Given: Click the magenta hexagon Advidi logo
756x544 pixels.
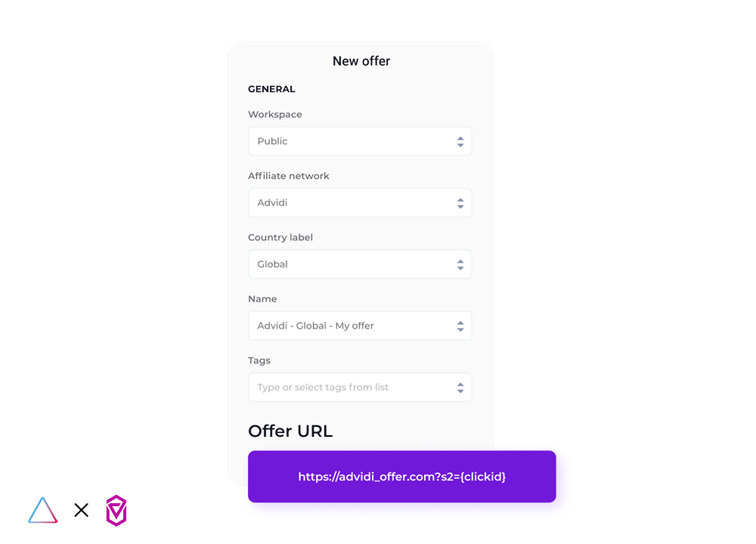Looking at the screenshot, I should tap(116, 510).
